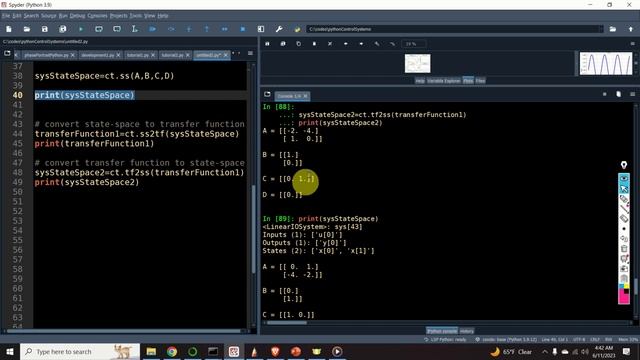This screenshot has height=360, width=640.
Task: Interrupt the kernel in the console
Action: point(604,94)
